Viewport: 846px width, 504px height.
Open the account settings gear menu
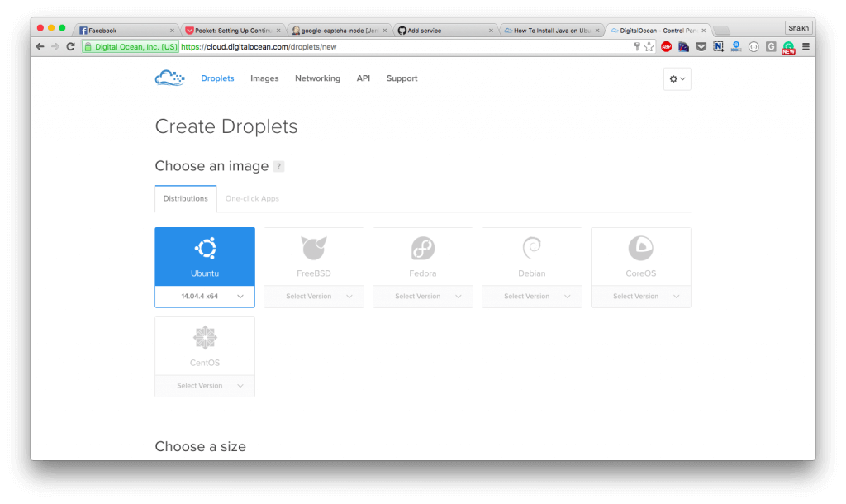(x=676, y=78)
